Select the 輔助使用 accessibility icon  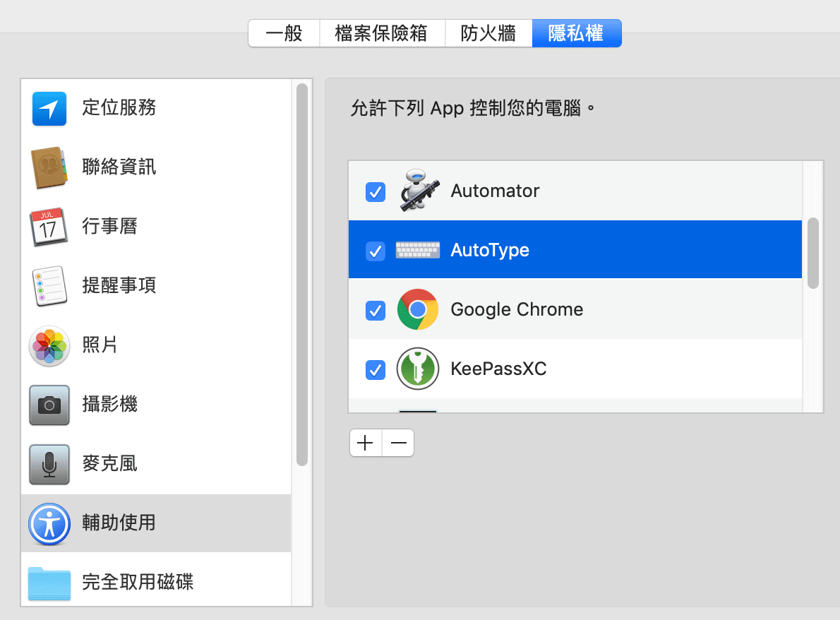pyautogui.click(x=49, y=523)
